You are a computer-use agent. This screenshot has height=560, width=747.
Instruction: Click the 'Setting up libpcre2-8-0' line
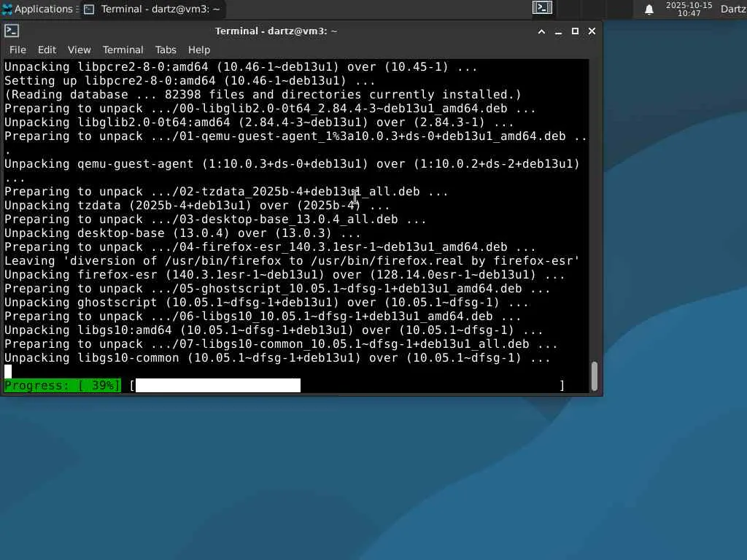(x=190, y=81)
